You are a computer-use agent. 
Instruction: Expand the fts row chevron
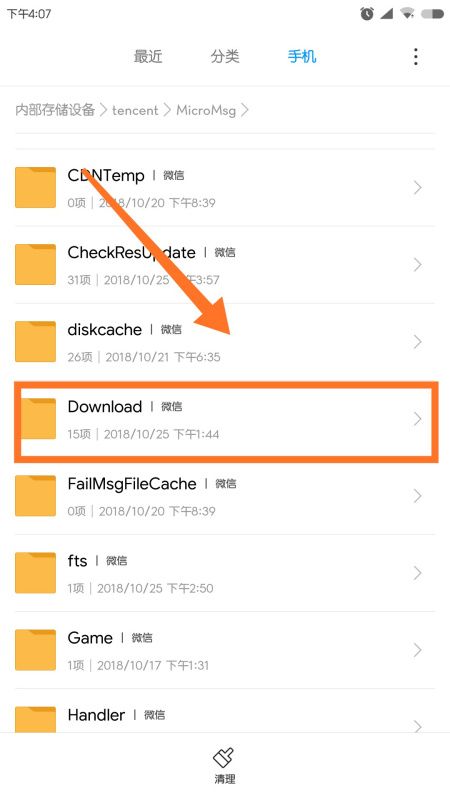coord(418,573)
